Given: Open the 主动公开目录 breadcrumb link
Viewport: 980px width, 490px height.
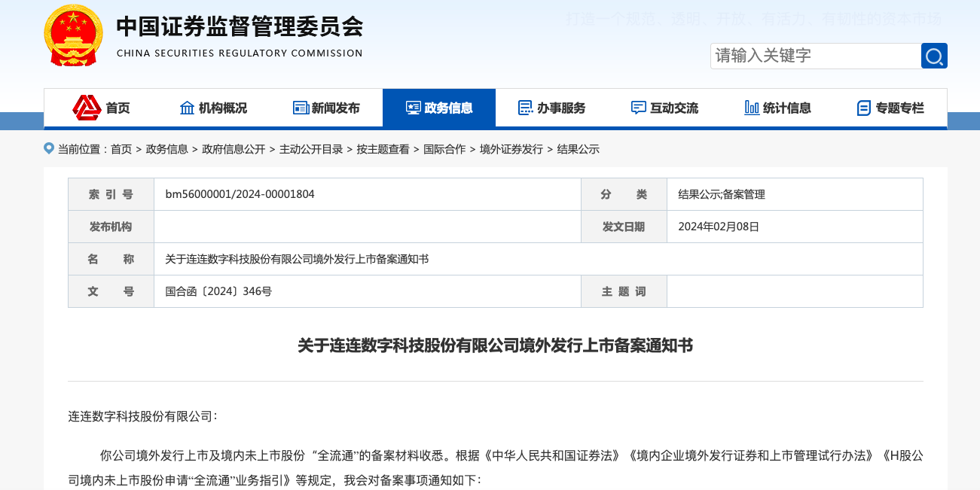Looking at the screenshot, I should (311, 149).
